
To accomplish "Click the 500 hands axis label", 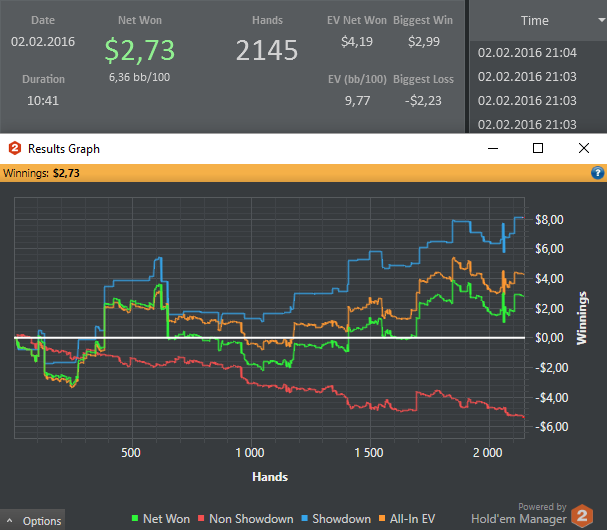I will pos(131,453).
